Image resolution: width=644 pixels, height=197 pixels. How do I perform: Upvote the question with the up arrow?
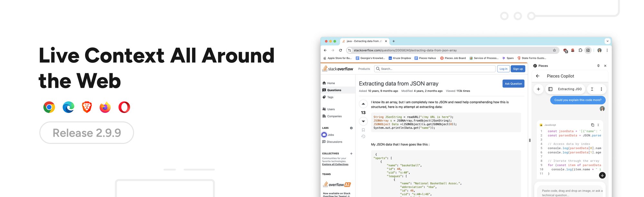(x=363, y=104)
